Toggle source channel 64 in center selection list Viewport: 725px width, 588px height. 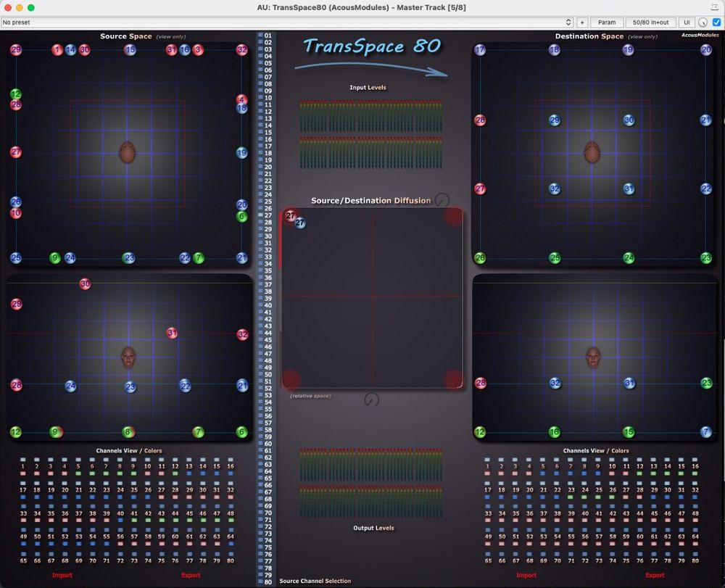[x=261, y=471]
